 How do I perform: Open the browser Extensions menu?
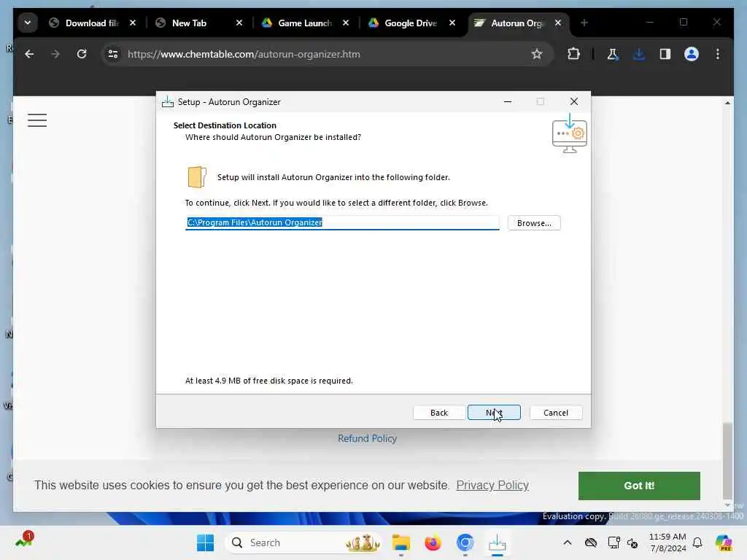click(573, 54)
